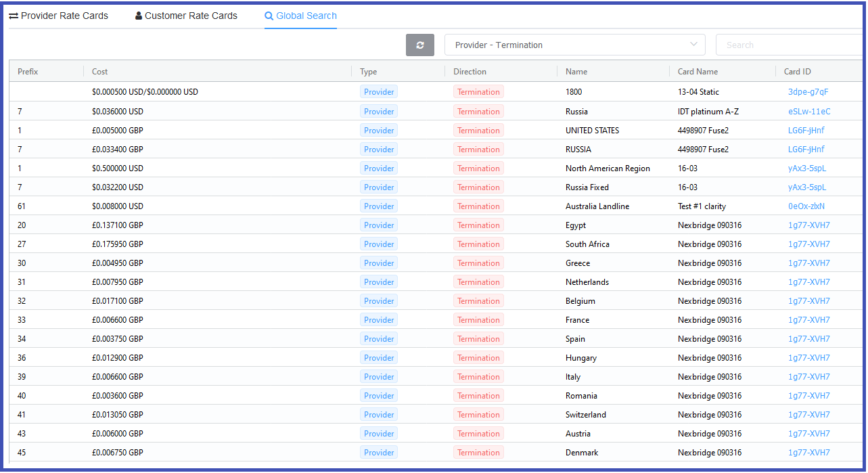Click the refresh icon button
The height and width of the screenshot is (473, 868).
419,45
